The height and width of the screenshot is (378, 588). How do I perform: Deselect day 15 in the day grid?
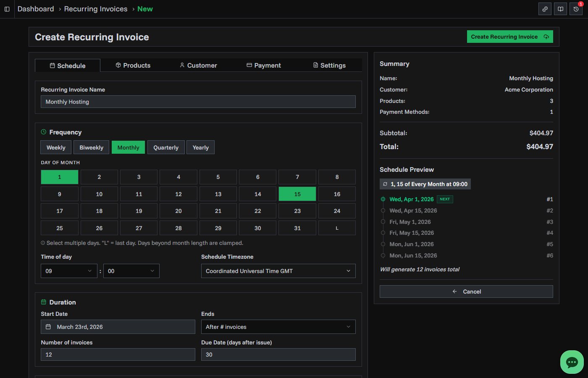[297, 194]
